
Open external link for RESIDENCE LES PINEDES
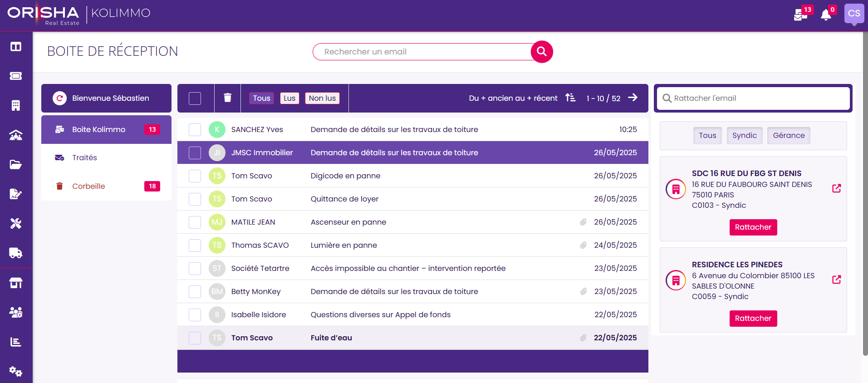[x=837, y=280]
